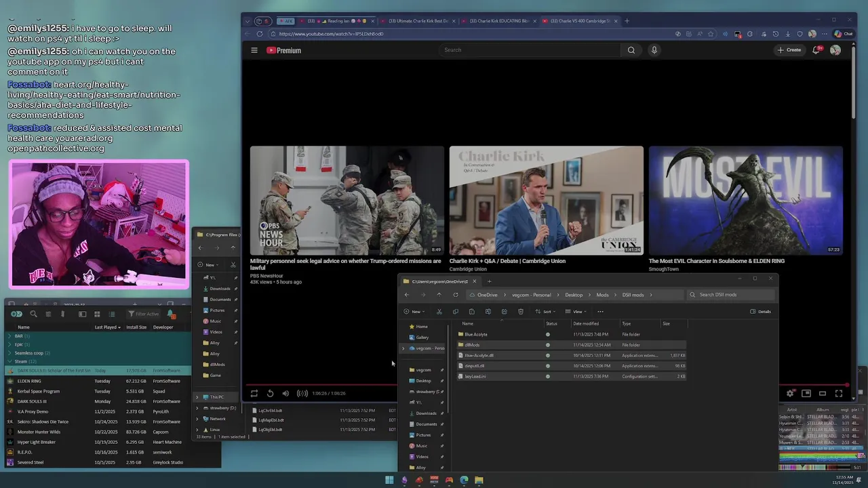This screenshot has width=868, height=488.
Task: Delete selection with the trash icon in DSII mods
Action: click(x=521, y=312)
